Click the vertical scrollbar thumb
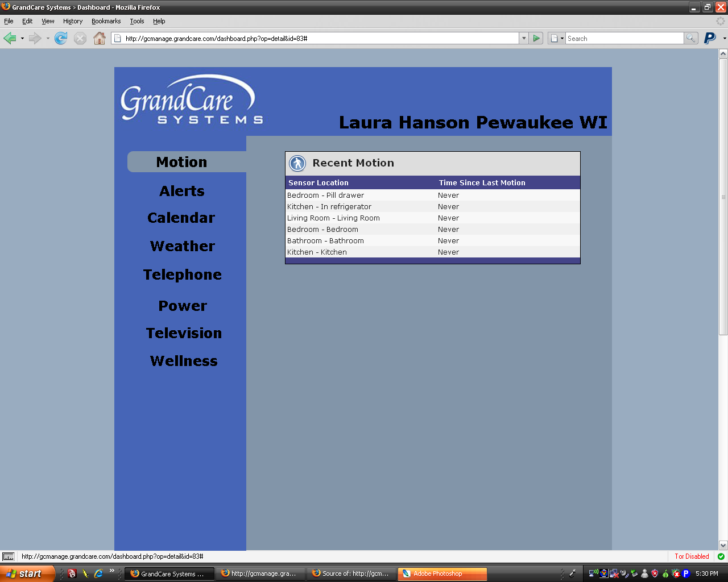Image resolution: width=728 pixels, height=582 pixels. tap(723, 197)
